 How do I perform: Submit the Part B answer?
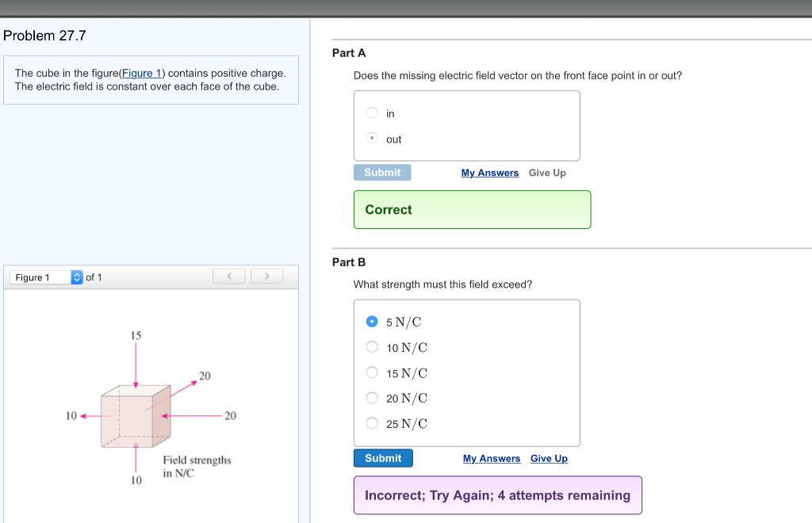pos(383,457)
